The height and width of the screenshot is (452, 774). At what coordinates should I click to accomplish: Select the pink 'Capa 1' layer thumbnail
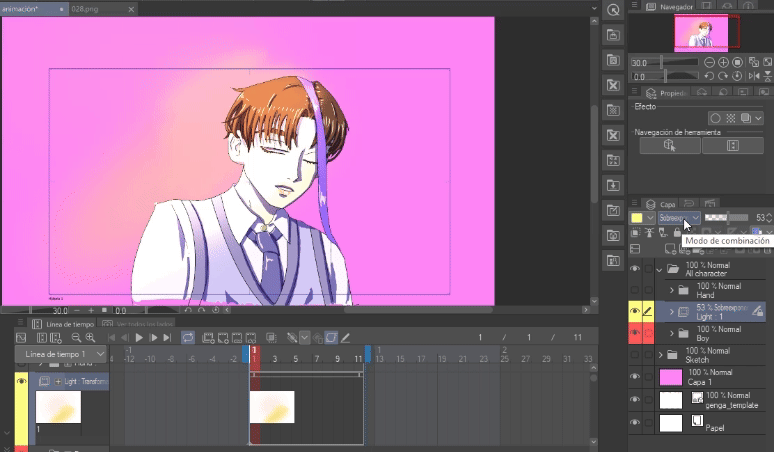coord(671,377)
